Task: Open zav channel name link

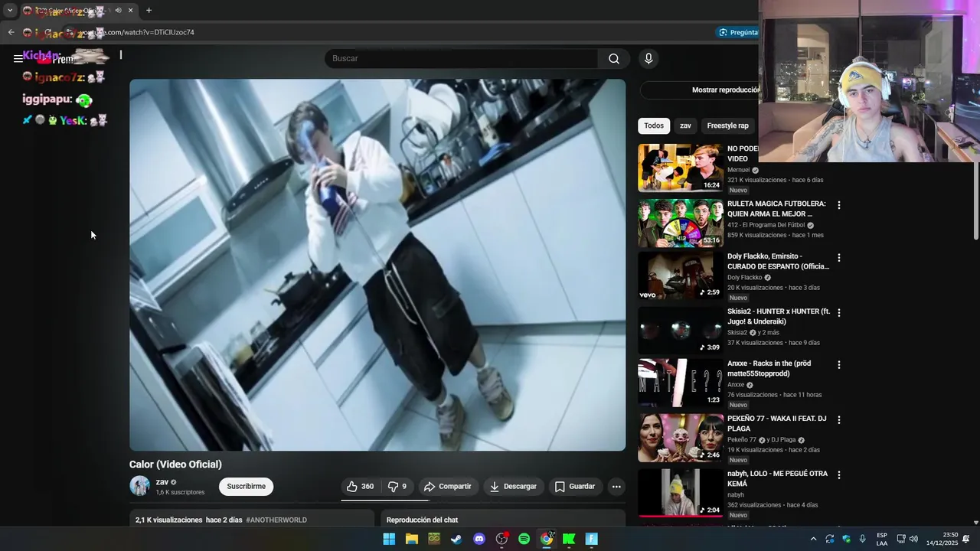Action: [162, 482]
